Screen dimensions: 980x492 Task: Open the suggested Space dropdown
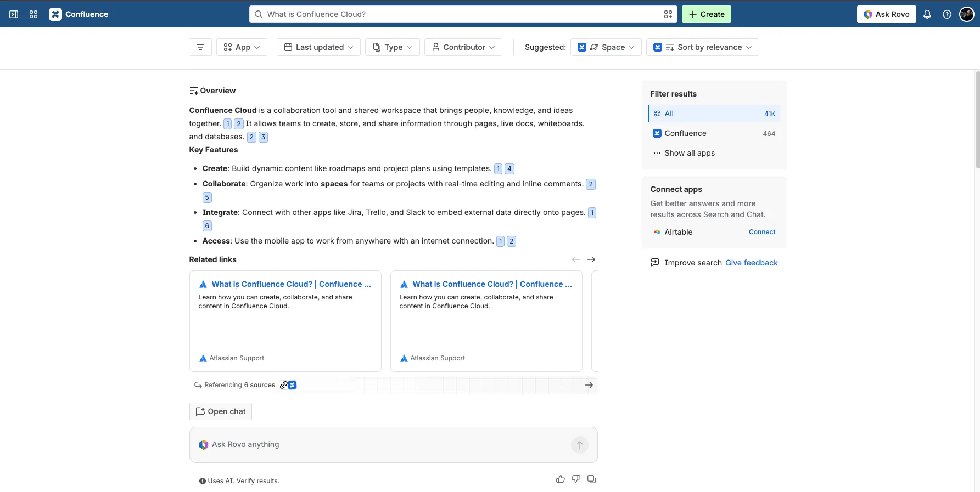606,47
